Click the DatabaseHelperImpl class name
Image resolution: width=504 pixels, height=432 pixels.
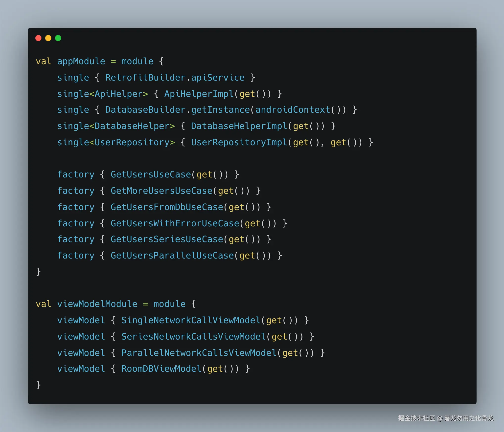[x=239, y=126]
